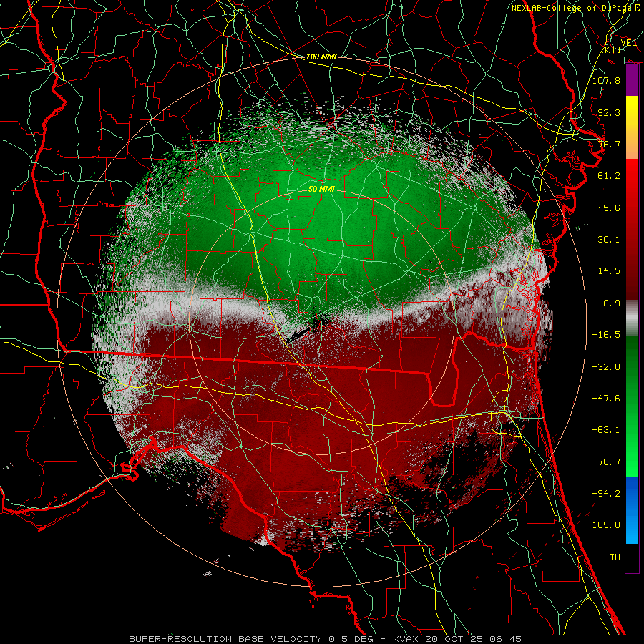Click the 107.8 velocity scale value

tap(606, 80)
